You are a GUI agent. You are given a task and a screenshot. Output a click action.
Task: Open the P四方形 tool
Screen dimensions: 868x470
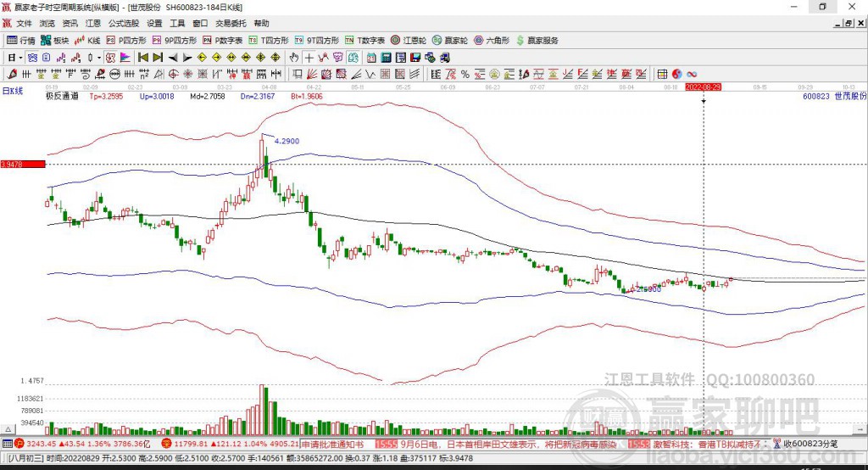pyautogui.click(x=127, y=41)
